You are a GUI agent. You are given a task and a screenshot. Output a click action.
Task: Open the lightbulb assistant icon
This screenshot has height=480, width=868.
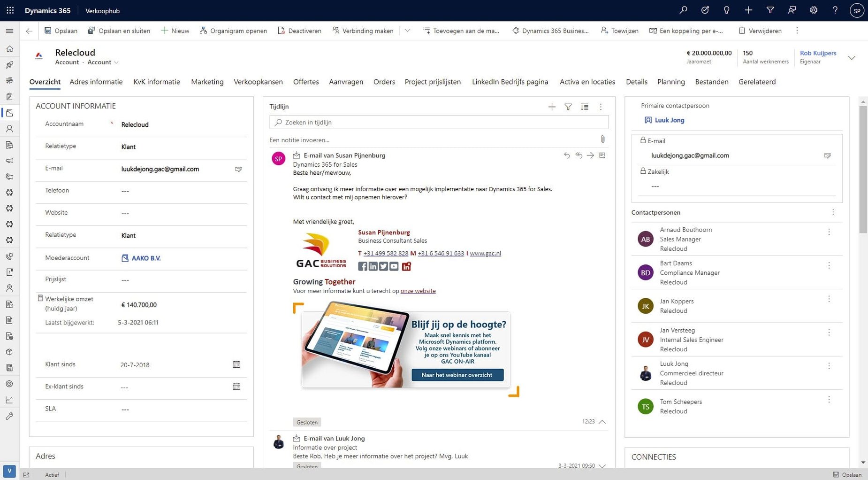coord(726,10)
